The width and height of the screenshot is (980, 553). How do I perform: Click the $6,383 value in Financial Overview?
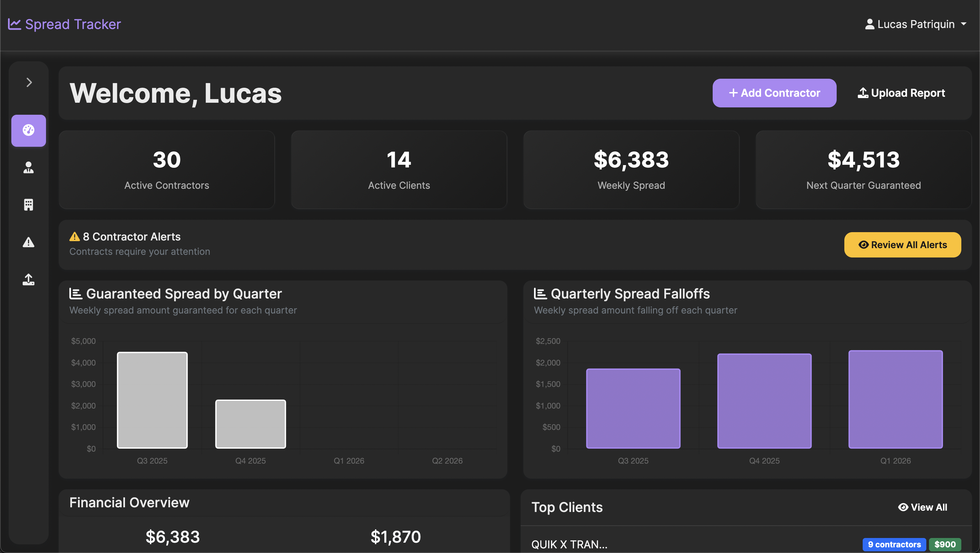[x=173, y=537]
